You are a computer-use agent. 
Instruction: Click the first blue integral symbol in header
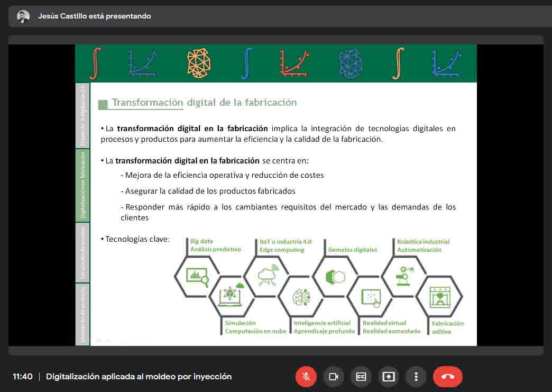coord(247,63)
